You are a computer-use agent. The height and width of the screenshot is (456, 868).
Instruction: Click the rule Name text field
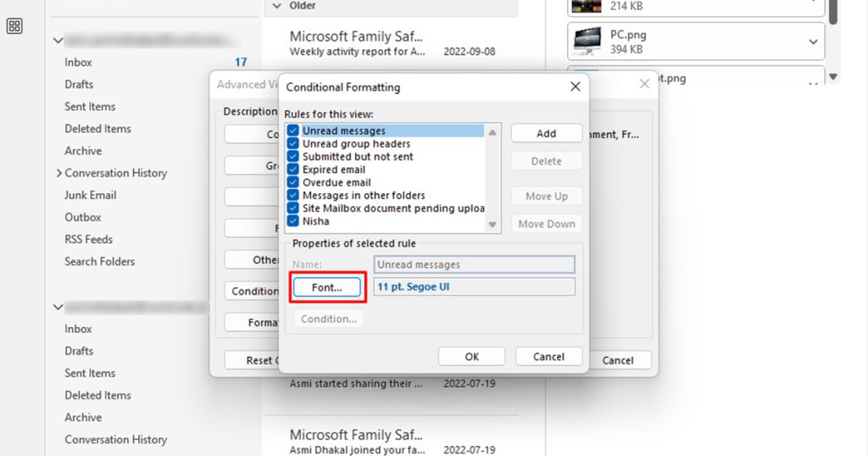point(474,264)
